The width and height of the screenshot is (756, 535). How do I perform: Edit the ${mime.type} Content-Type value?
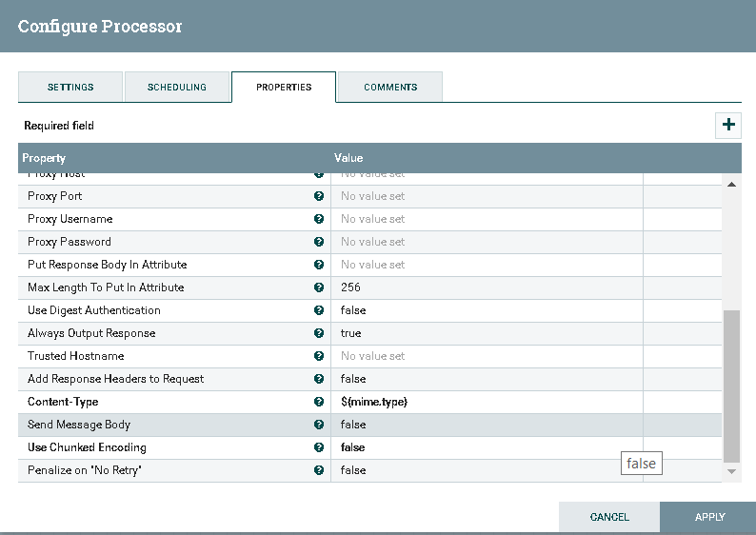tap(487, 402)
